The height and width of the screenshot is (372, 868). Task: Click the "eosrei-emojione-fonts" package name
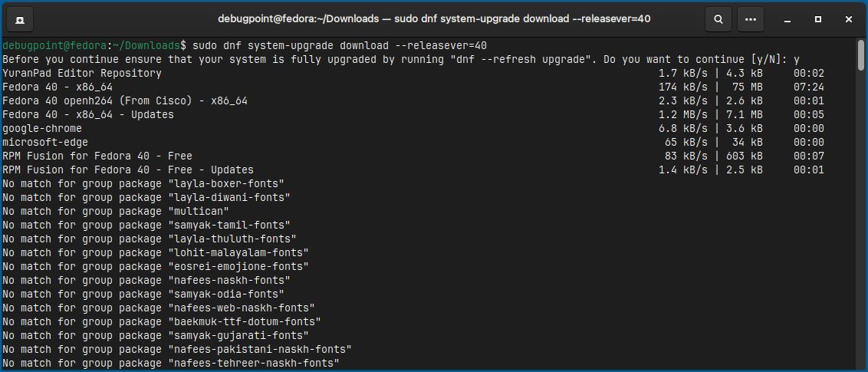point(238,267)
